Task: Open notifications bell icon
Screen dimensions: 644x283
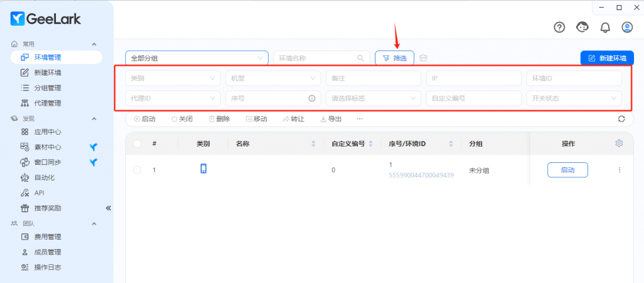Action: pos(605,27)
